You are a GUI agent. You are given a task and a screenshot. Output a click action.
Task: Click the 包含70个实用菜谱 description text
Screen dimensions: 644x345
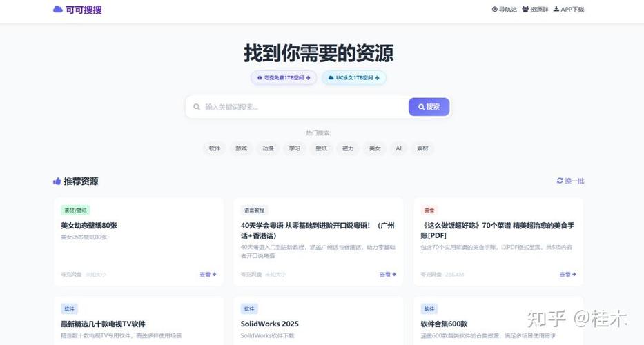click(496, 247)
